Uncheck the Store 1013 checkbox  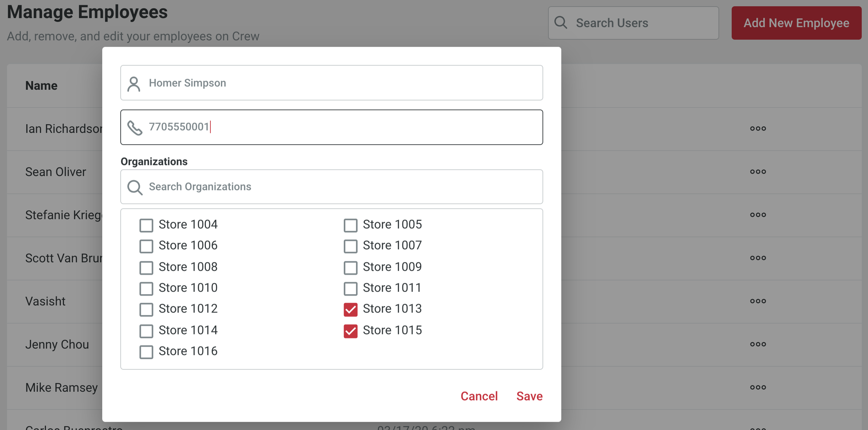click(351, 310)
